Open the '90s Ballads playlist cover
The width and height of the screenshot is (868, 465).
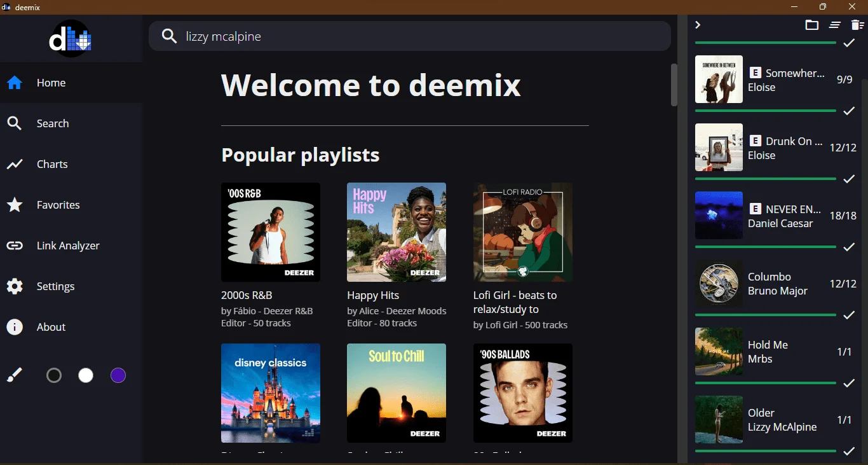click(x=523, y=393)
